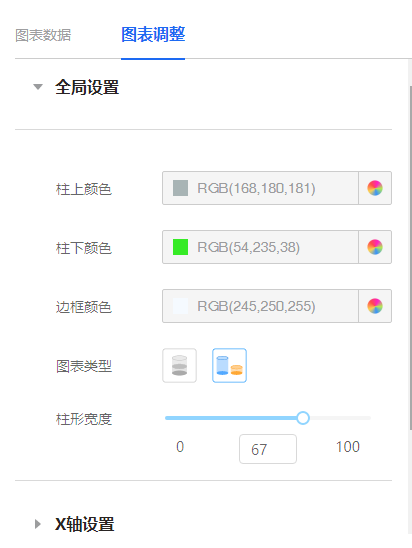The image size is (412, 548).
Task: Click the 边框颜色 RGB value field
Action: [x=260, y=306]
